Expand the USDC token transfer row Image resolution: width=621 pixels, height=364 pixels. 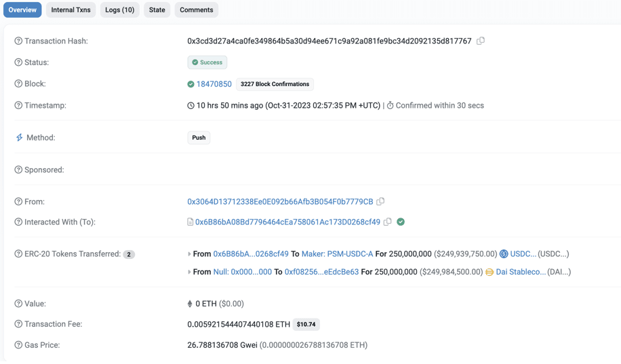click(189, 254)
